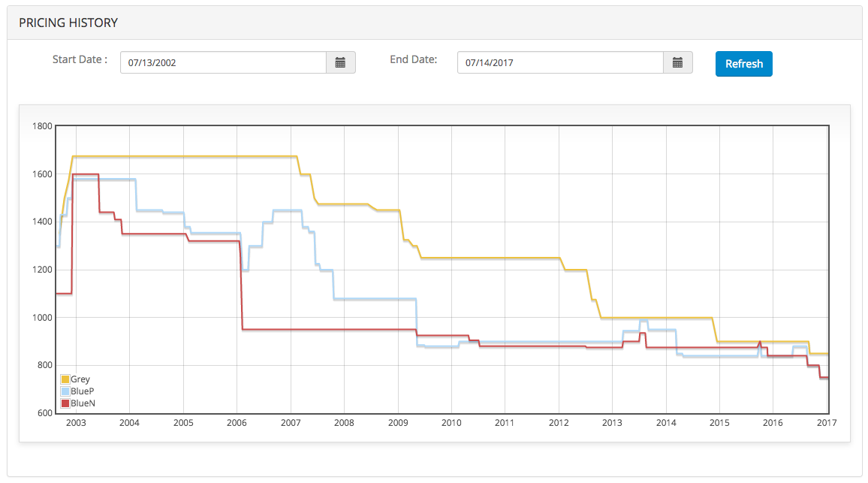The image size is (868, 483).
Task: Click the 1800 y-axis label
Action: (x=43, y=126)
